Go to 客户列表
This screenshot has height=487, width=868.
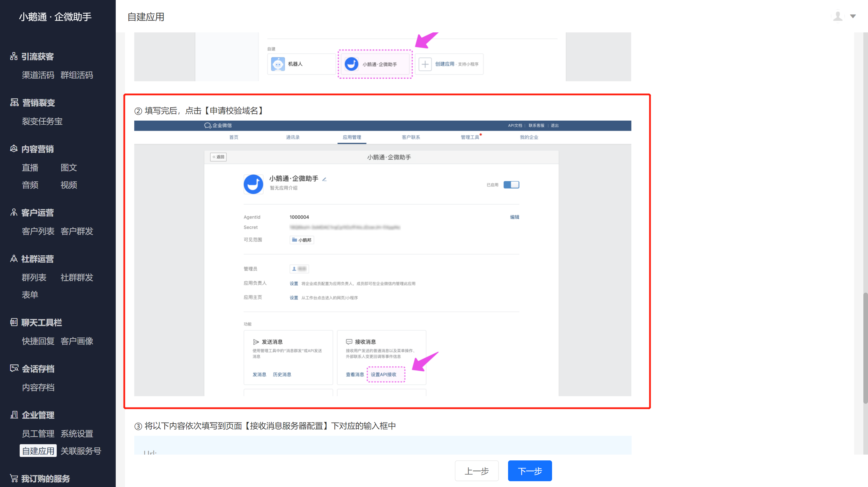coord(38,231)
